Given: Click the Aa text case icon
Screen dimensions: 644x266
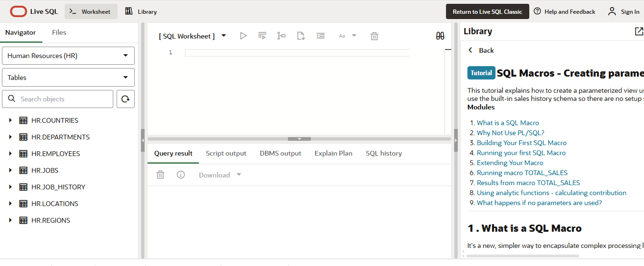Looking at the screenshot, I should pyautogui.click(x=342, y=36).
